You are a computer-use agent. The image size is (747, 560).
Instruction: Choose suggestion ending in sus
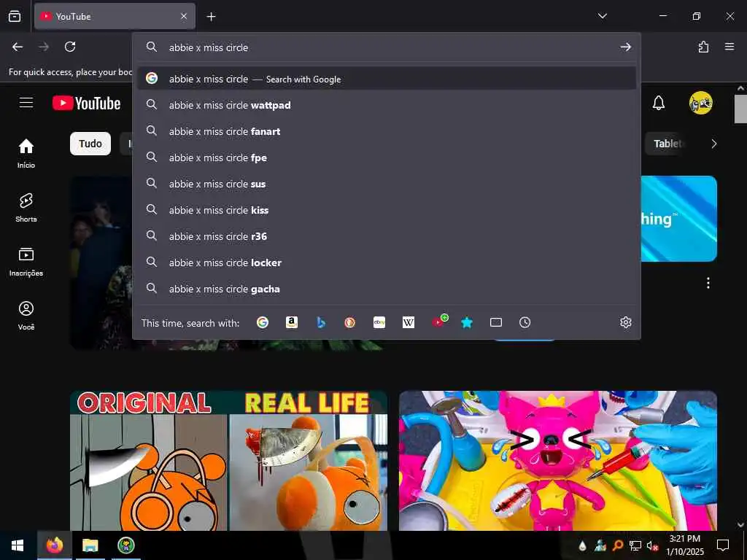click(387, 183)
